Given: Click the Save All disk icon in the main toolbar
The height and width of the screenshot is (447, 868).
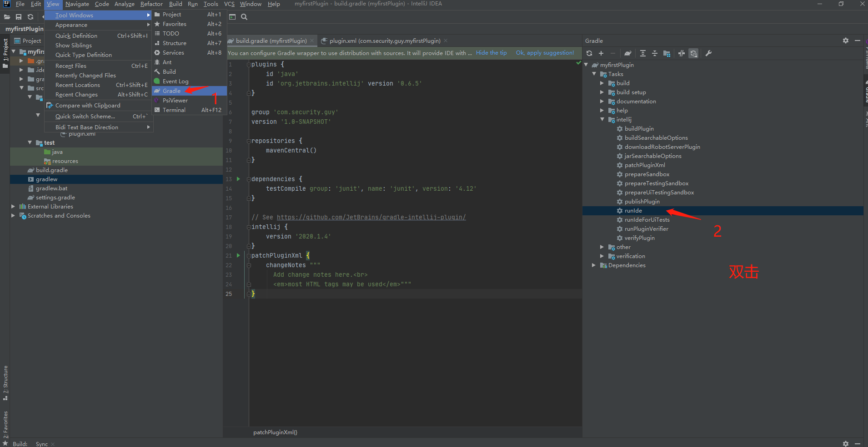Looking at the screenshot, I should pos(19,17).
